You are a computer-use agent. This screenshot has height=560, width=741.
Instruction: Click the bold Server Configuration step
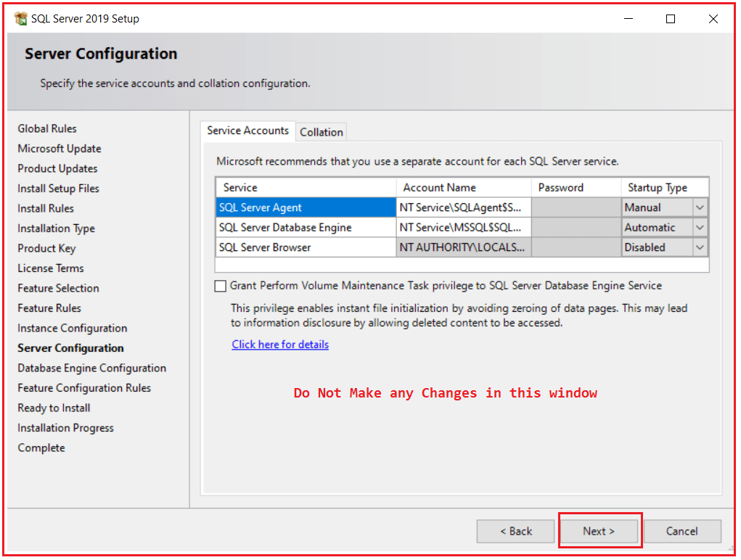point(71,348)
